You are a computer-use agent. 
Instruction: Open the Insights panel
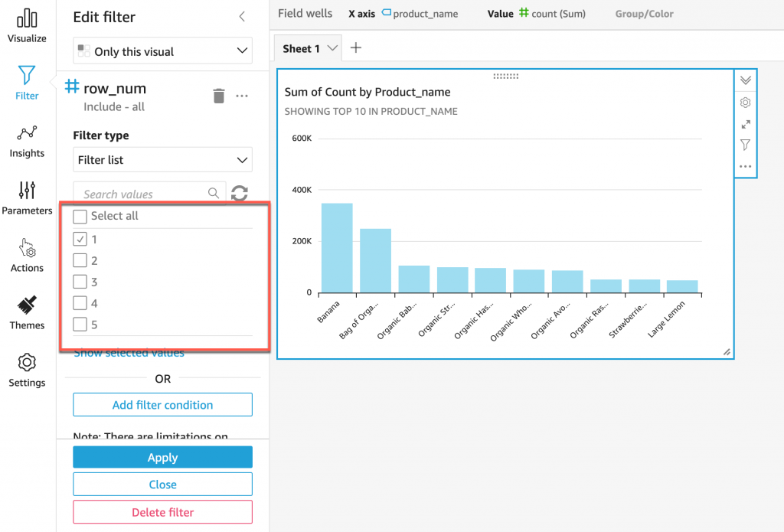(27, 141)
